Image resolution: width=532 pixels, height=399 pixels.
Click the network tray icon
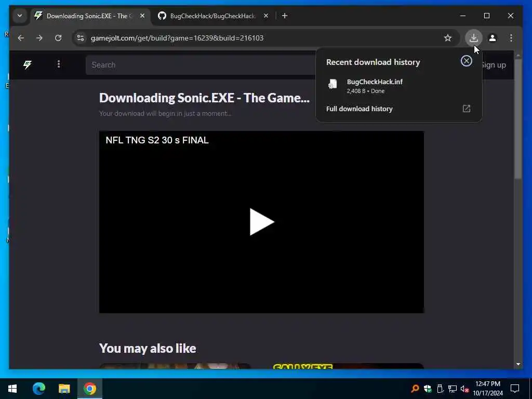[x=453, y=389]
